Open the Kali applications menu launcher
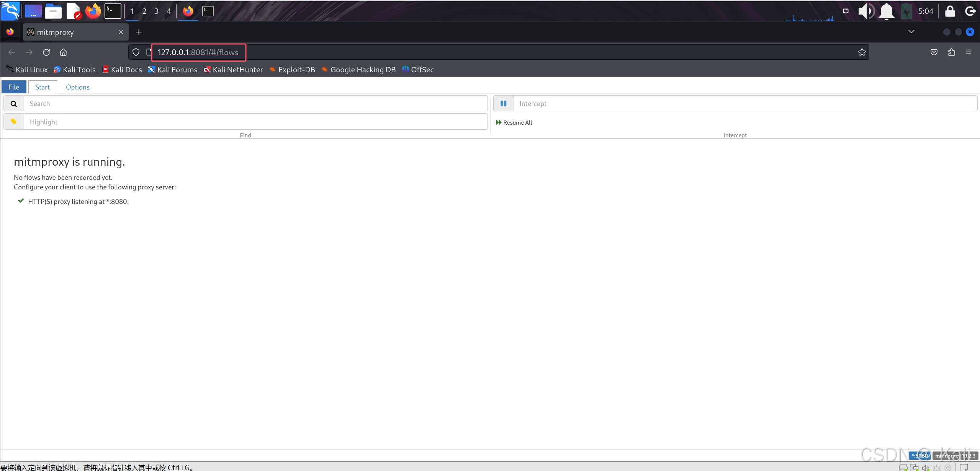Viewport: 980px width, 471px height. [10, 11]
